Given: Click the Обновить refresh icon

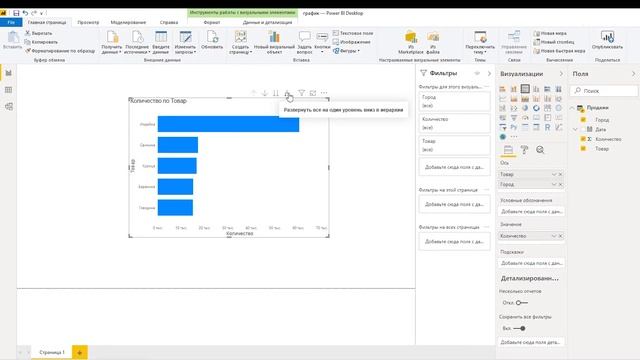Looking at the screenshot, I should pos(212,37).
